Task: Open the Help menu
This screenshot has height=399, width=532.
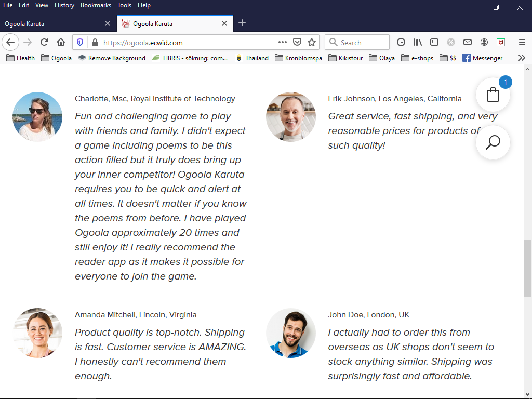Action: [x=144, y=5]
